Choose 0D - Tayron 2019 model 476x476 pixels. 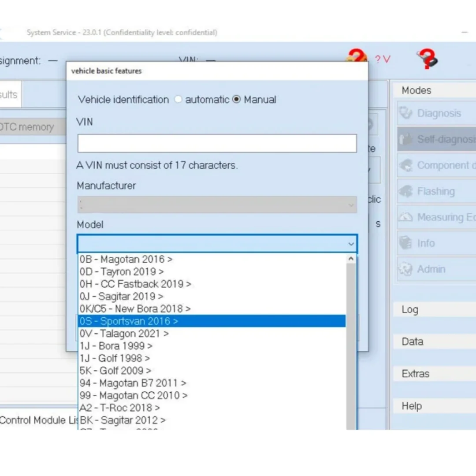[212, 271]
